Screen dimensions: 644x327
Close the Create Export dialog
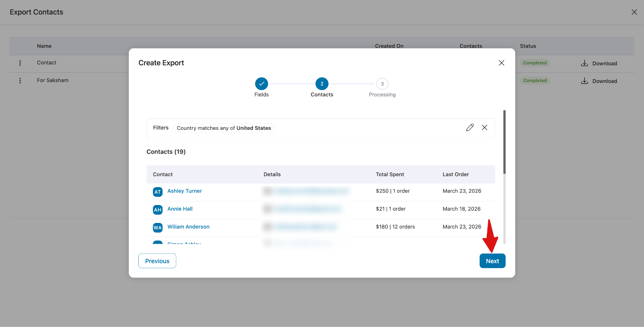[x=501, y=63]
